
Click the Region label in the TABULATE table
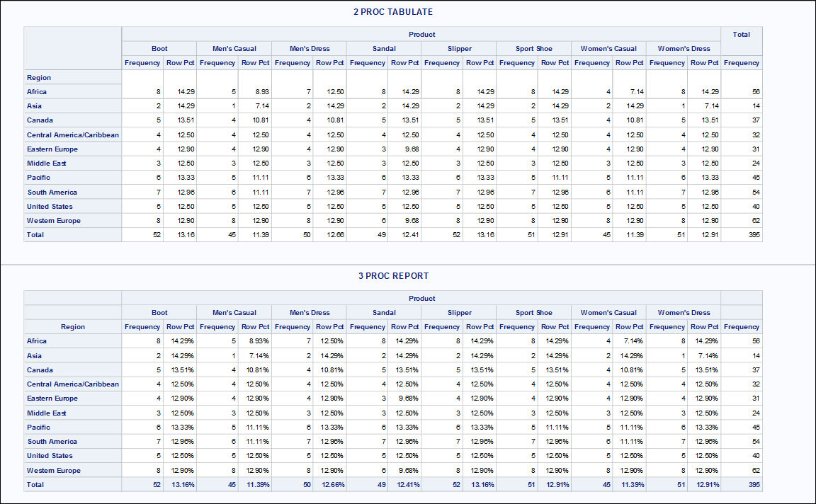[39, 78]
